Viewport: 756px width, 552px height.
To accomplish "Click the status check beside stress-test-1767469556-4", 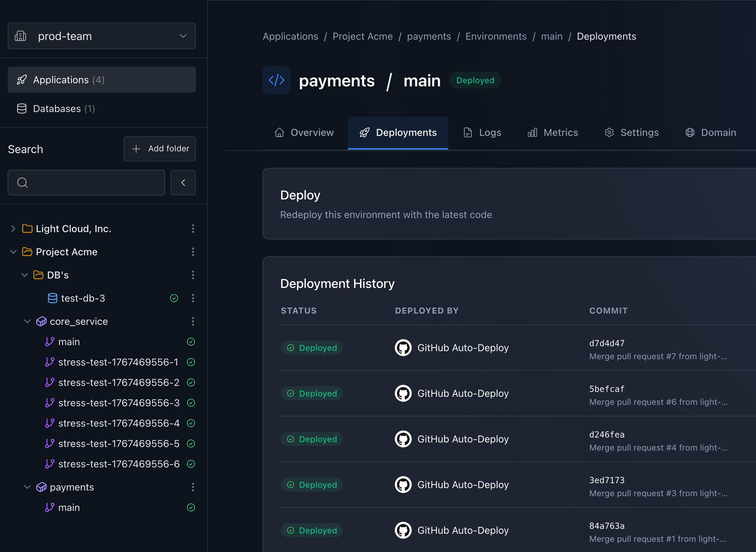I will tap(191, 423).
